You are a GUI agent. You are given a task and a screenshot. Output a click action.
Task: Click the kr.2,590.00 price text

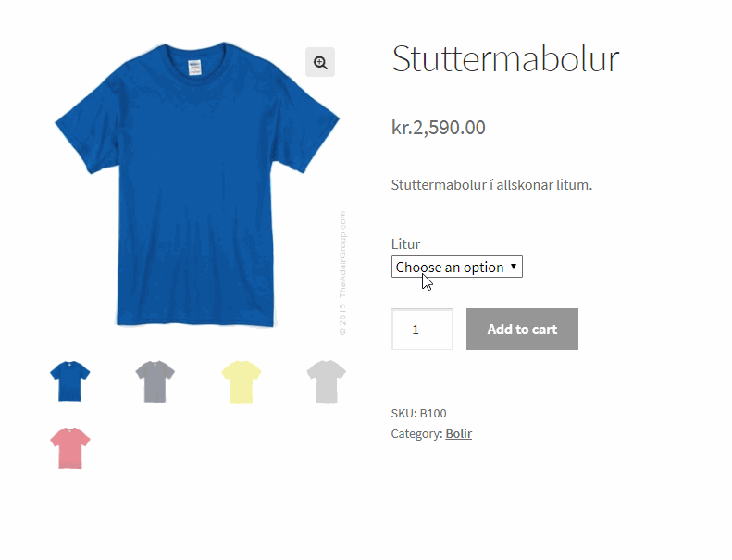439,128
